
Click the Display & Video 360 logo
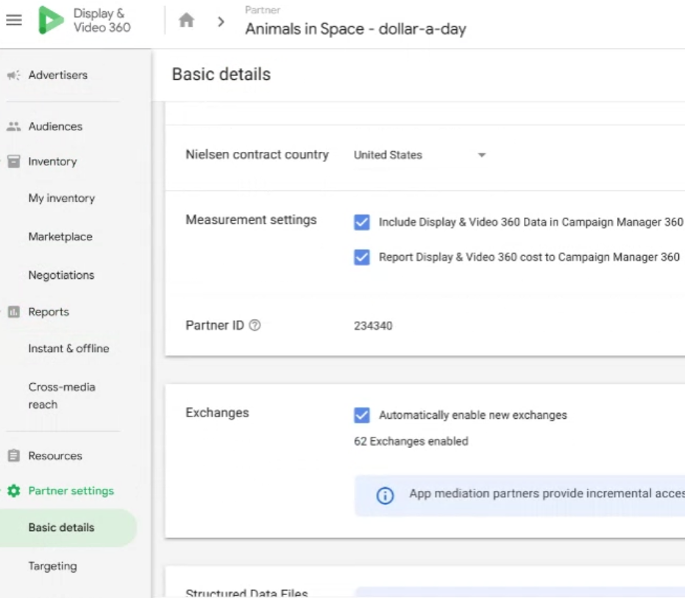(x=51, y=21)
